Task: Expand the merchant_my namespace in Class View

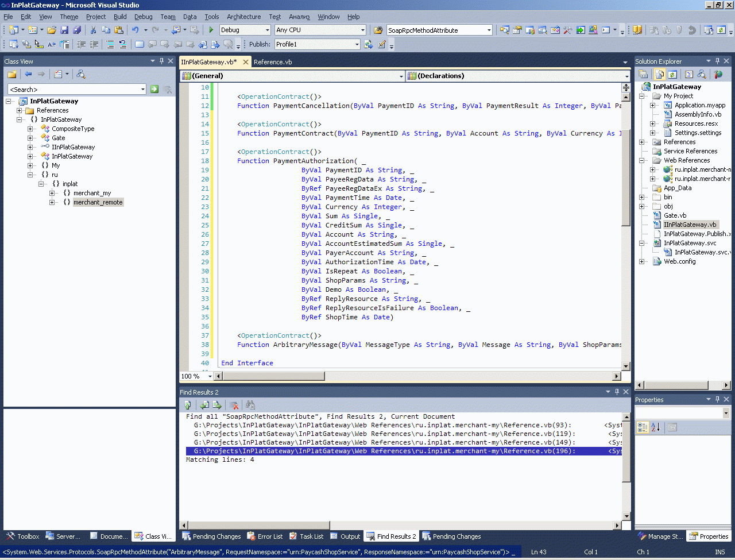Action: 52,193
